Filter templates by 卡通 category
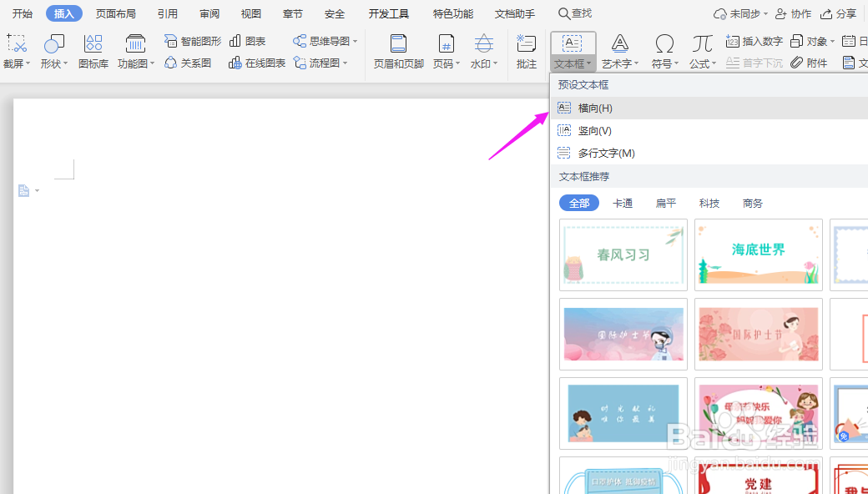This screenshot has width=868, height=494. pyautogui.click(x=623, y=203)
